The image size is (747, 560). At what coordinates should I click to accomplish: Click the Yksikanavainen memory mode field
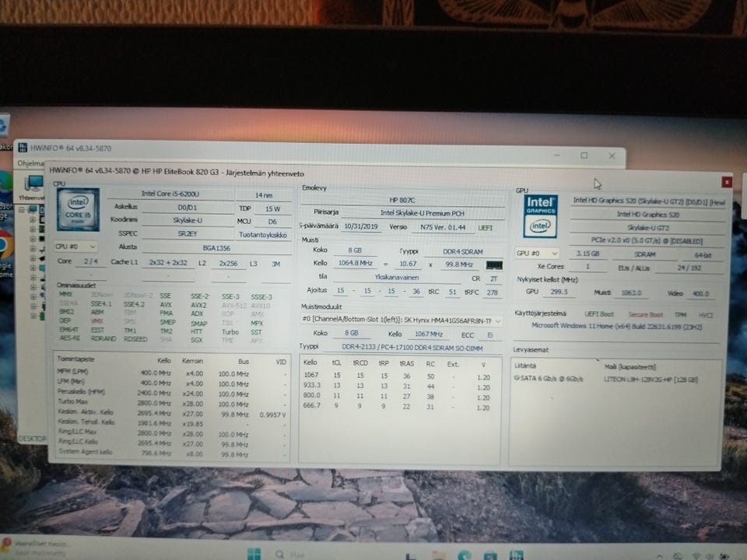coord(396,277)
